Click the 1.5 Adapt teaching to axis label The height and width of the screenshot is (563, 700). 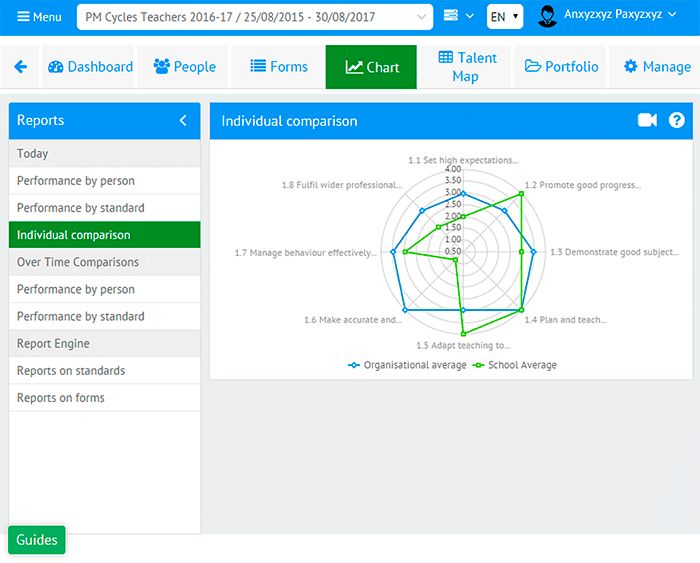coord(463,345)
